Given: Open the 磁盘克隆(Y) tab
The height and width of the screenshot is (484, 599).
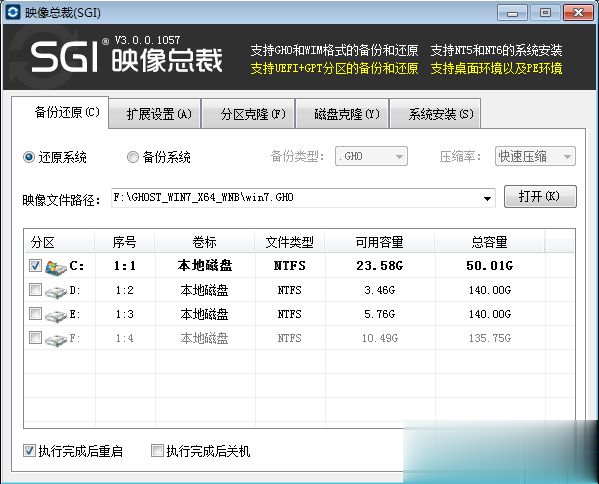Looking at the screenshot, I should (343, 114).
